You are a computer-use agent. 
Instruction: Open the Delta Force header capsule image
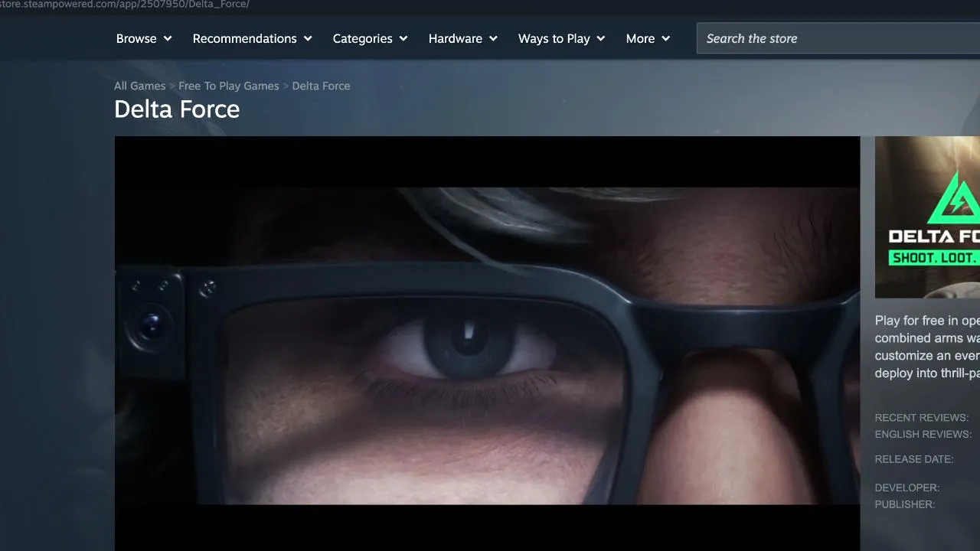927,217
